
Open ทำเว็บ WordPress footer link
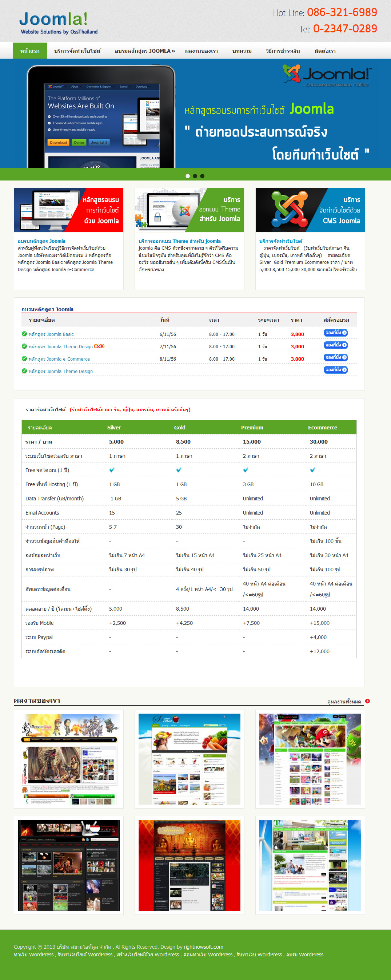tap(33, 955)
